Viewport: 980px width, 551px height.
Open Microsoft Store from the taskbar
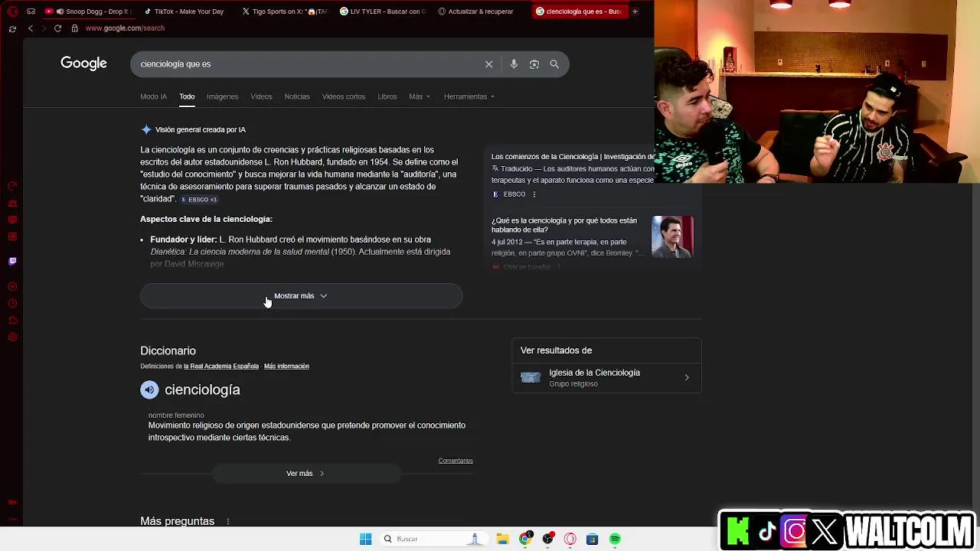click(592, 539)
